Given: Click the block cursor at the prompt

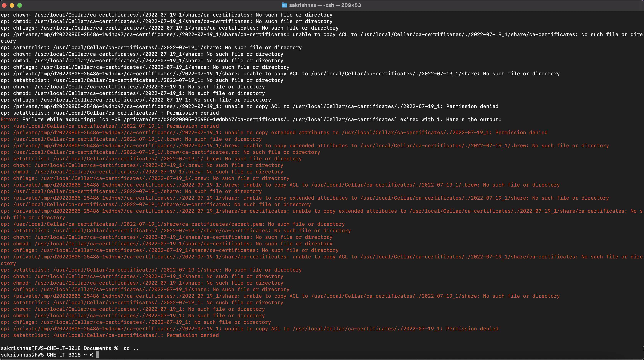Looking at the screenshot, I should tap(98, 355).
